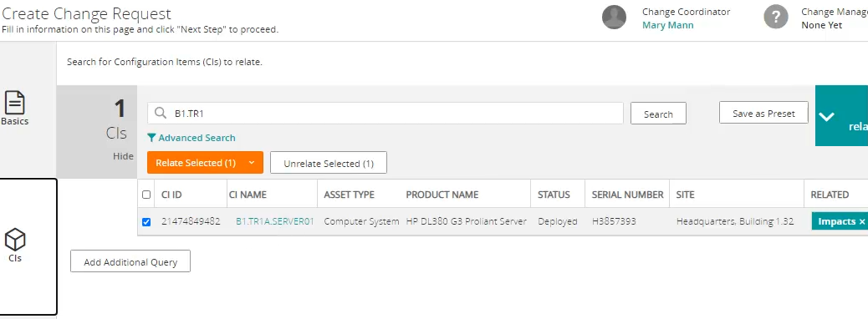Expand the teal relationships panel chevron
Viewport: 868px width, 319px height.
[x=826, y=117]
